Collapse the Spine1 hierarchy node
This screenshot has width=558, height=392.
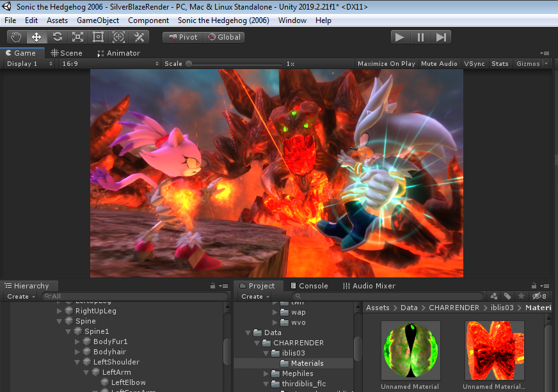(68, 331)
